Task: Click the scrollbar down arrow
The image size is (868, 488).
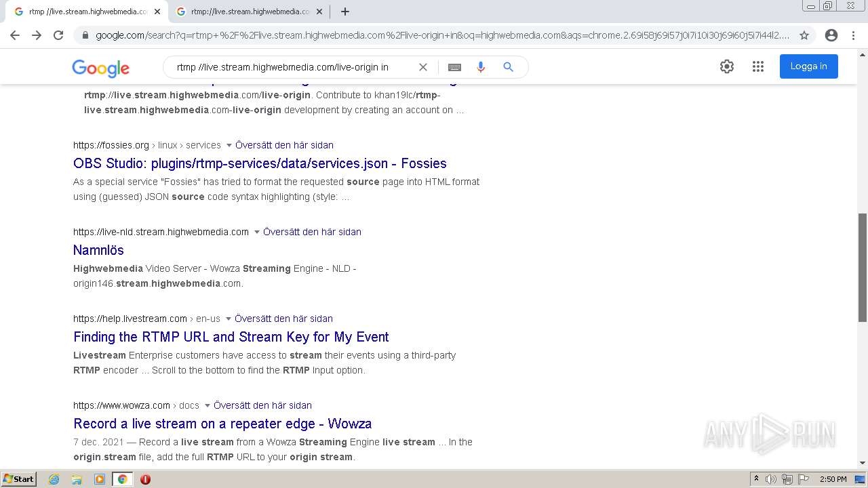Action: pyautogui.click(x=863, y=464)
